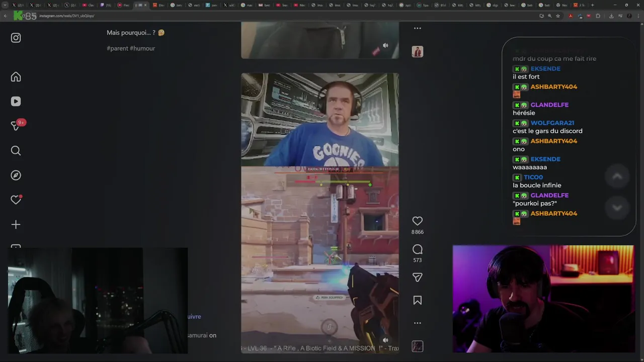The image size is (644, 362).
Task: Play the reel with the Goonies shirt man
Action: point(320,213)
